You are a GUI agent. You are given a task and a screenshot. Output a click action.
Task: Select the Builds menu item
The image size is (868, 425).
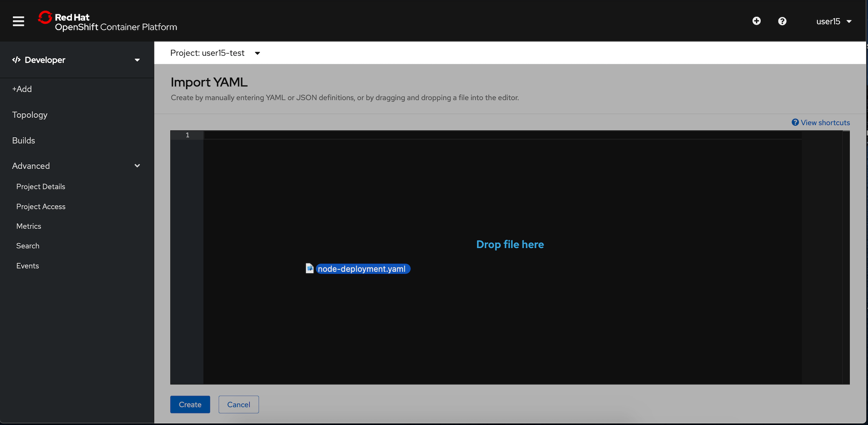(x=23, y=140)
